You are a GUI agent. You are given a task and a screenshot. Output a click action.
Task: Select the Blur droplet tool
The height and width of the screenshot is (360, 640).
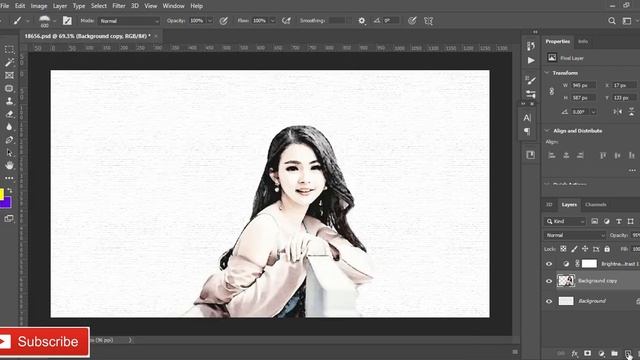[x=9, y=127]
